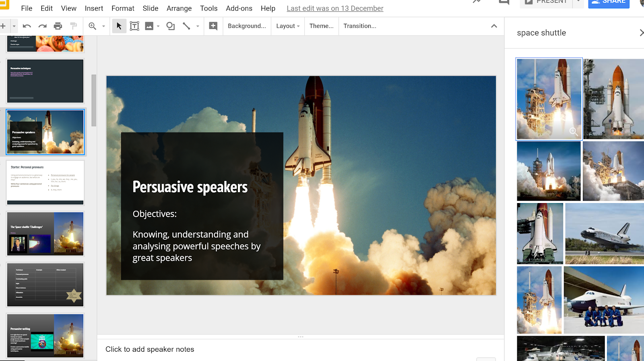
Task: Open the Add-ons menu
Action: click(x=239, y=8)
